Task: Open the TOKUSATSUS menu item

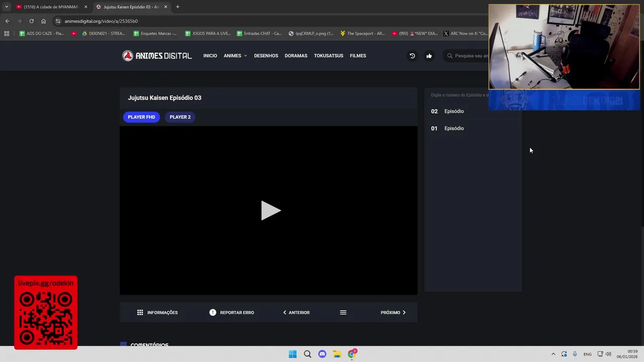Action: (x=329, y=56)
